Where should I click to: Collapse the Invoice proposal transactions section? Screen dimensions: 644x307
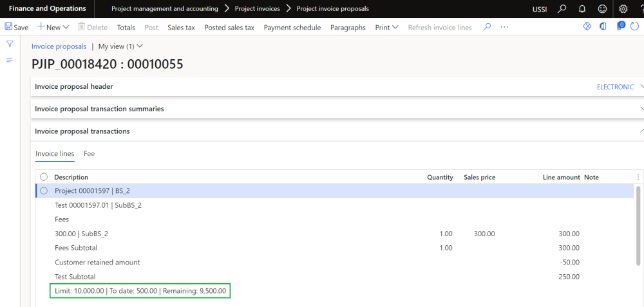[x=641, y=131]
